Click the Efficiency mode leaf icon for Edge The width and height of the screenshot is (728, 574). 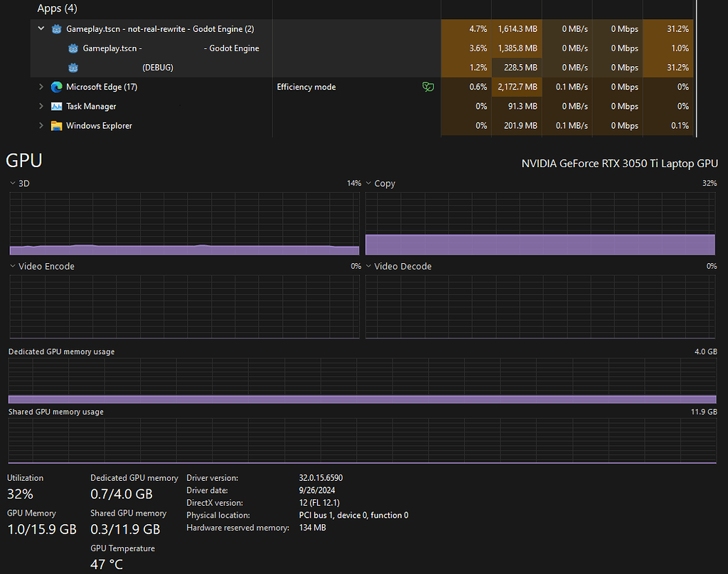click(x=428, y=86)
